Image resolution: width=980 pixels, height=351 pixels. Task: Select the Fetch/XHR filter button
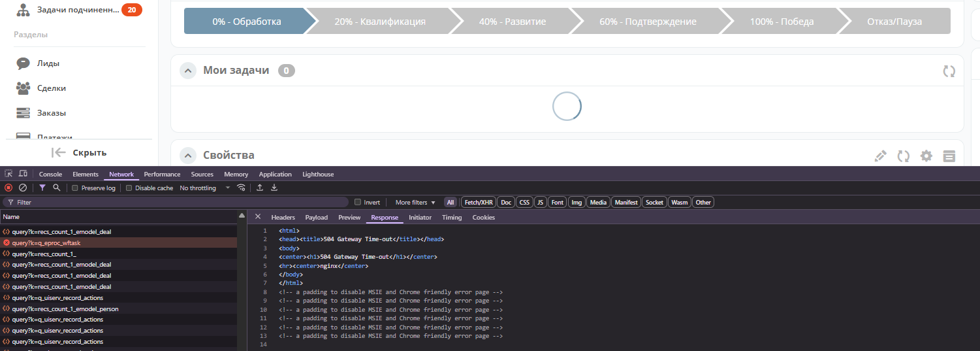pos(479,203)
